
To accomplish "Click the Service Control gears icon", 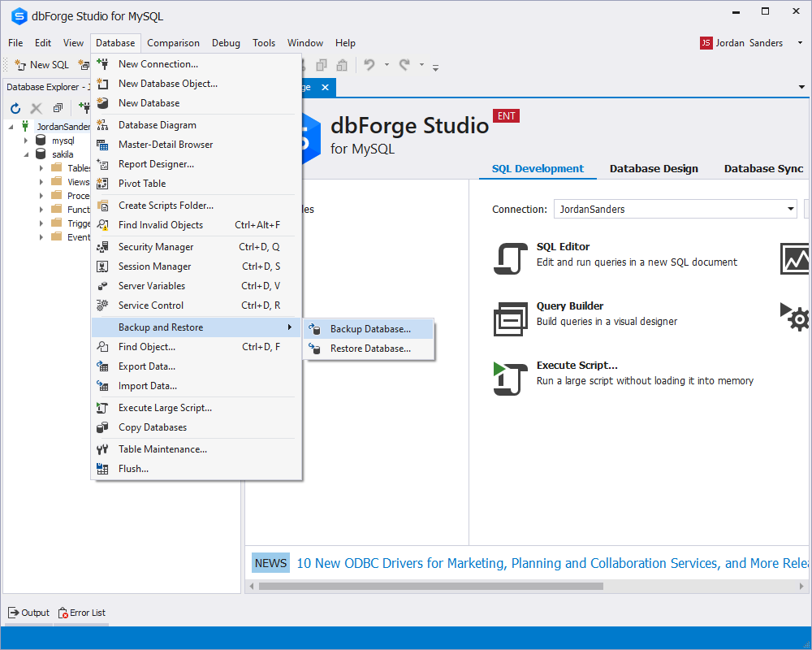I will [102, 305].
